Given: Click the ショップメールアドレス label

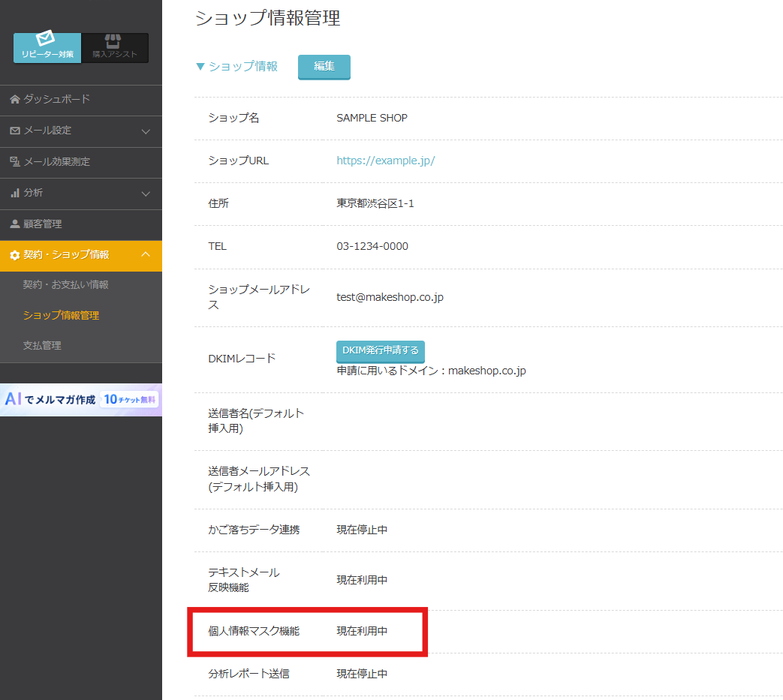Looking at the screenshot, I should coord(259,297).
